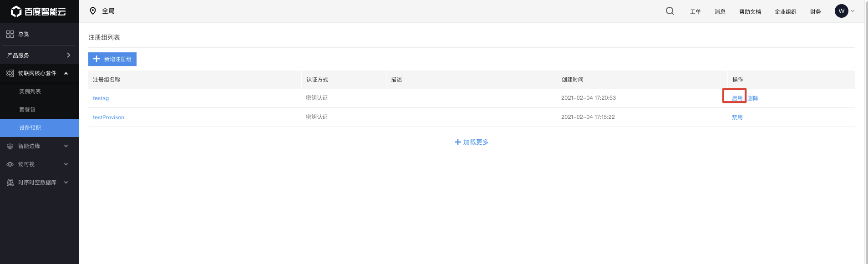
Task: Click the location pin icon beside 全局
Action: (93, 11)
